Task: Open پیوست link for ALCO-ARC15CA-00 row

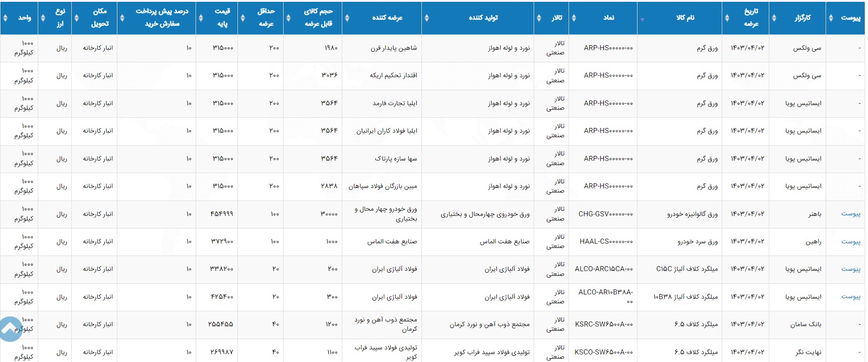Action: click(850, 269)
